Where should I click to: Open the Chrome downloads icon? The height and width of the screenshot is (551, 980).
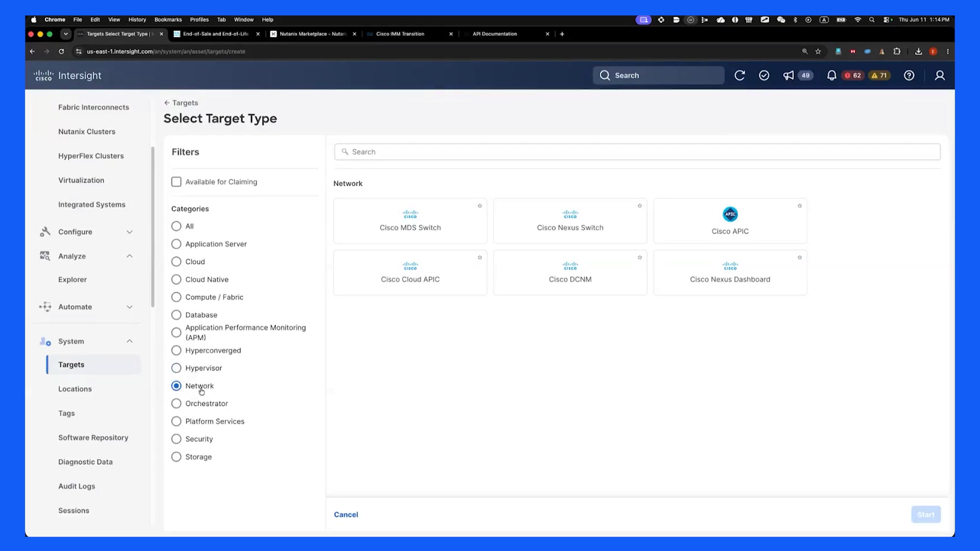tap(918, 52)
